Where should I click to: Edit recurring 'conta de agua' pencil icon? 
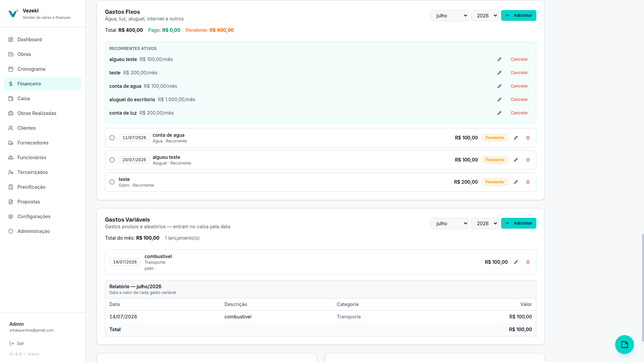pyautogui.click(x=499, y=86)
